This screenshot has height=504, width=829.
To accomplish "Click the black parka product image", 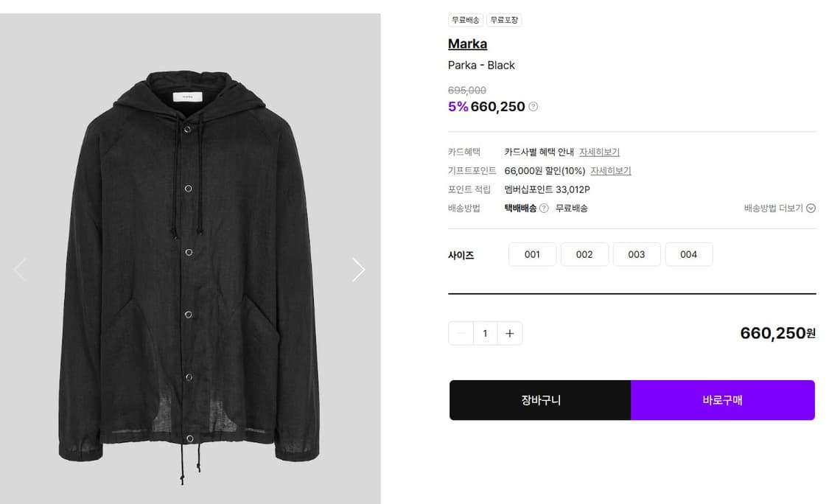I will click(x=189, y=273).
